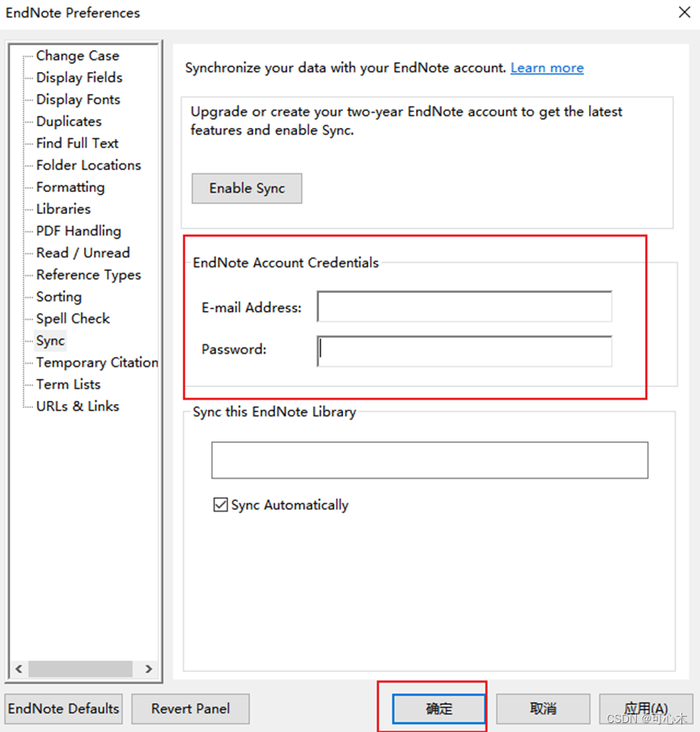Open the Libraries preferences panel
700x732 pixels.
coord(63,209)
